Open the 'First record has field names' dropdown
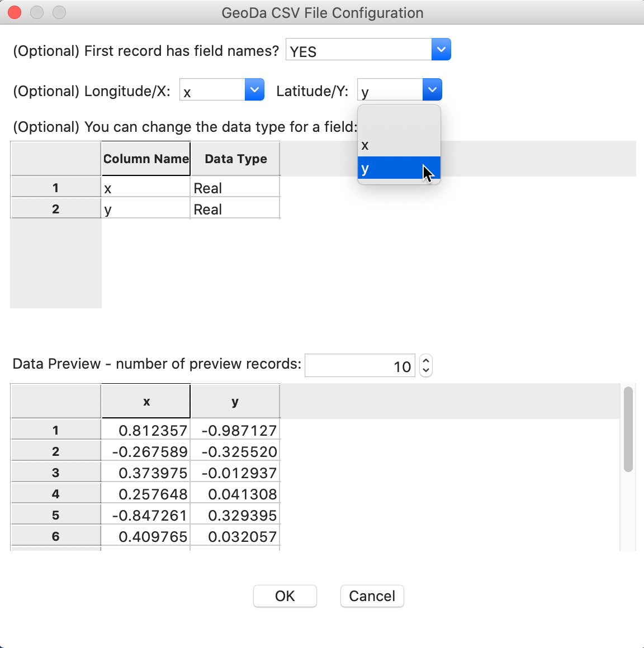644x648 pixels. click(441, 50)
